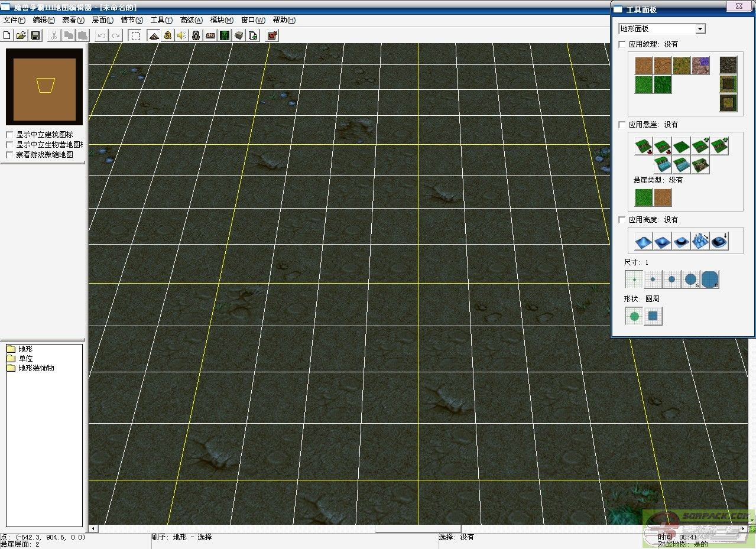
Task: Pick the purple texture tile swatch
Action: (x=700, y=65)
